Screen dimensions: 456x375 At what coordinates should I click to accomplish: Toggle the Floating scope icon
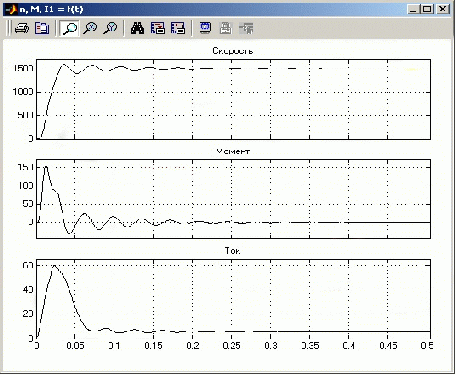click(205, 28)
